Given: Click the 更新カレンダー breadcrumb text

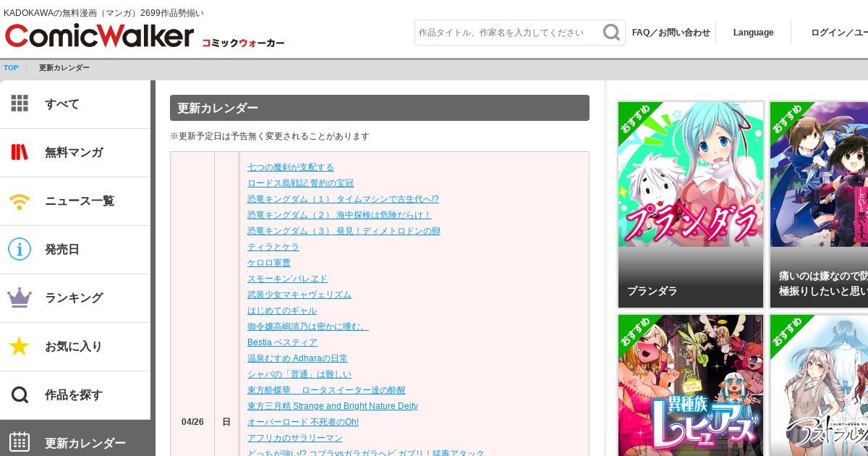Looking at the screenshot, I should 64,68.
